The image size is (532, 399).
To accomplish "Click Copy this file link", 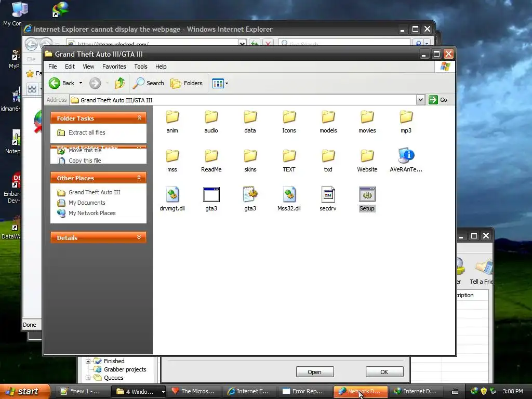I will 85,161.
